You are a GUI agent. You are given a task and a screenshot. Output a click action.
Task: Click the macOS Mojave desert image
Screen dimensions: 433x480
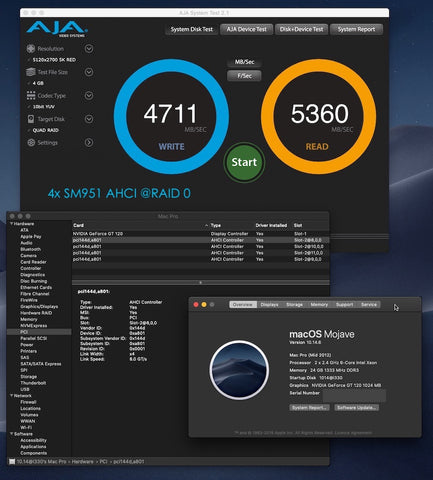click(239, 370)
